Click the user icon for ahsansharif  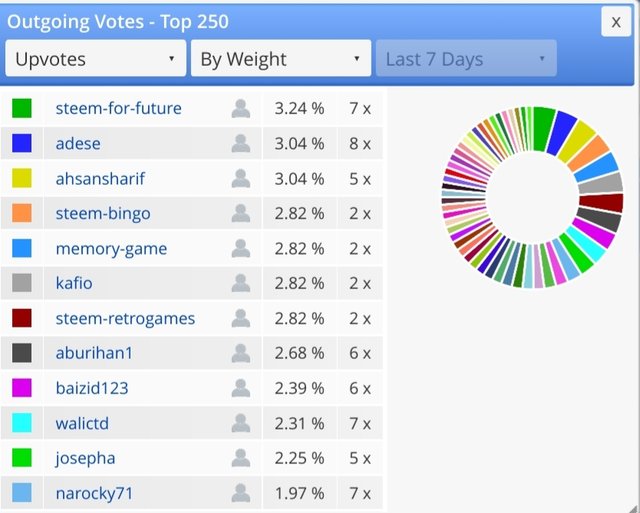point(240,179)
